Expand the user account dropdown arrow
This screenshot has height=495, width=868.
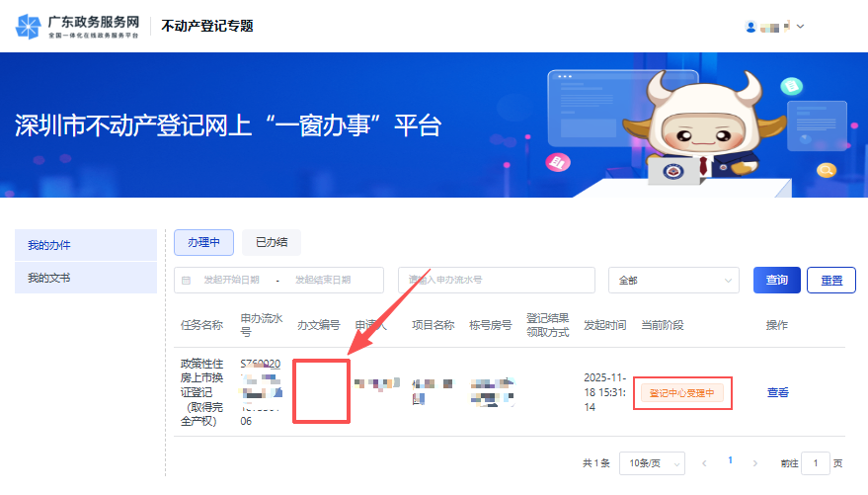[x=800, y=27]
